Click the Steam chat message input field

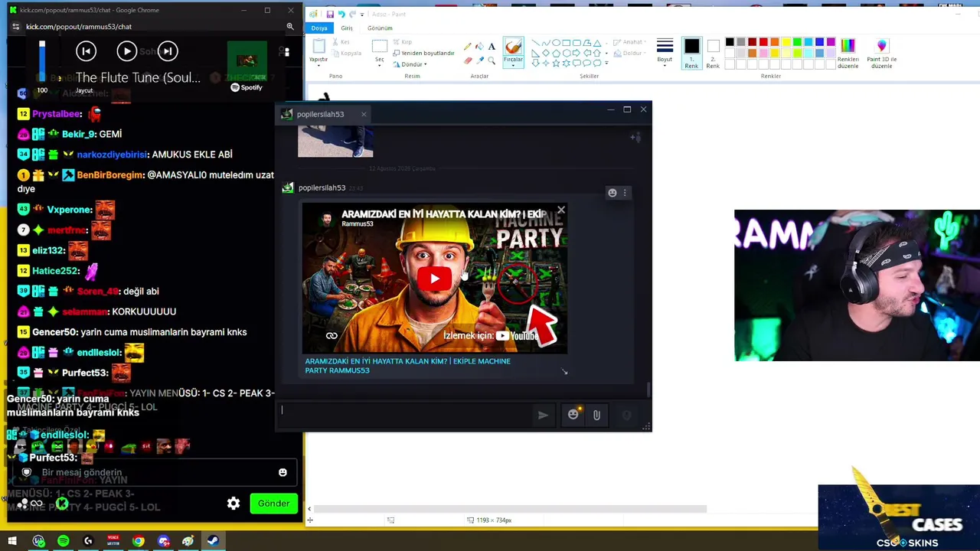(x=406, y=414)
